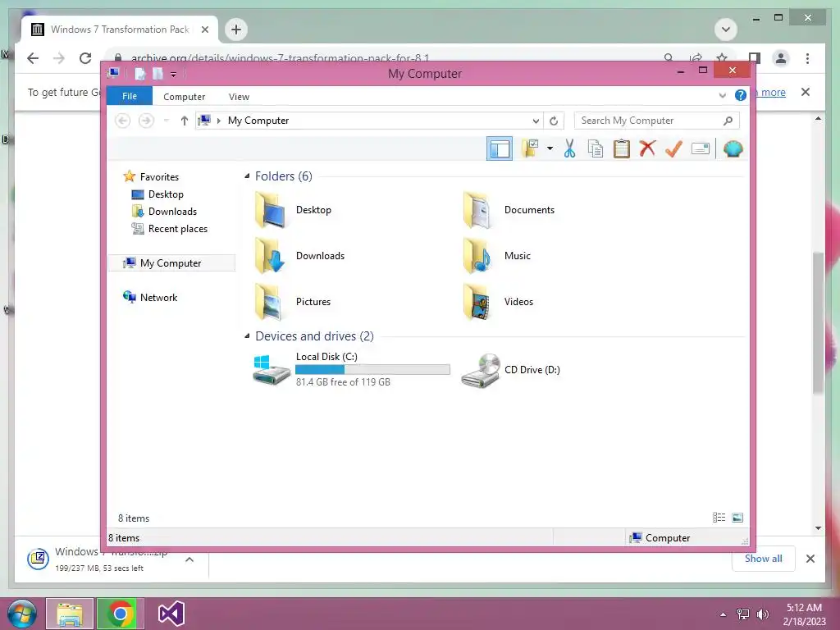
Task: Select the Pictures folder icon
Action: 270,302
